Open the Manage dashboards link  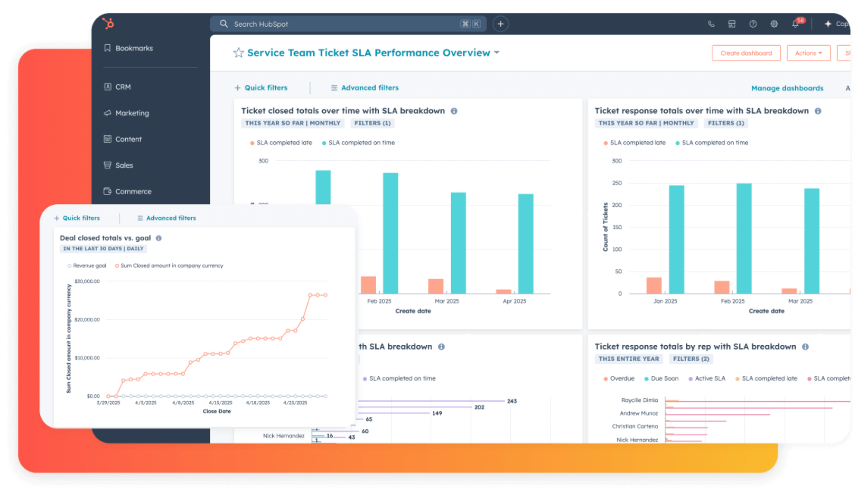click(787, 88)
